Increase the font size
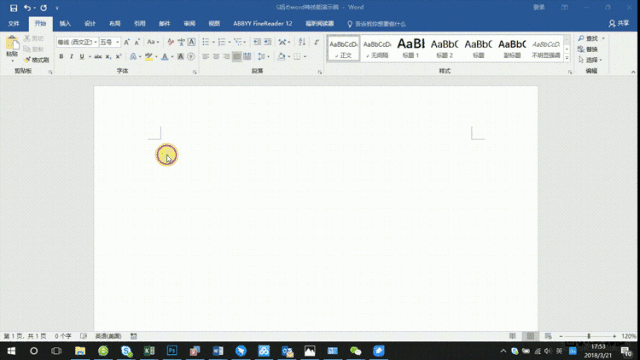The image size is (640, 360). (127, 42)
